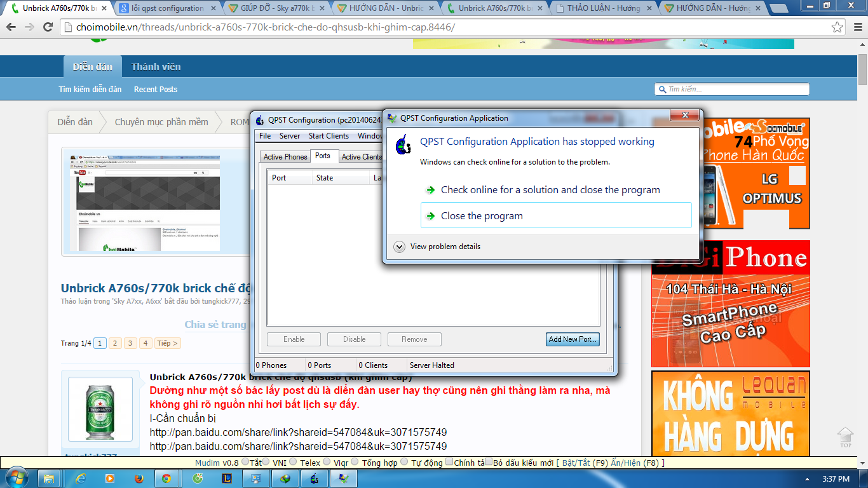The height and width of the screenshot is (488, 868).
Task: Click the search magnifier in Tìm kiếm box
Action: click(x=662, y=89)
